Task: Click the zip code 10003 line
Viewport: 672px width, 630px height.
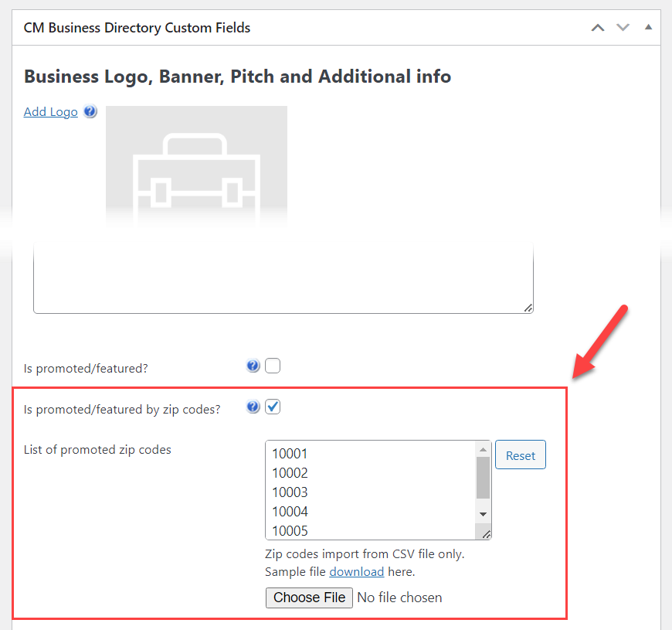Action: 290,492
